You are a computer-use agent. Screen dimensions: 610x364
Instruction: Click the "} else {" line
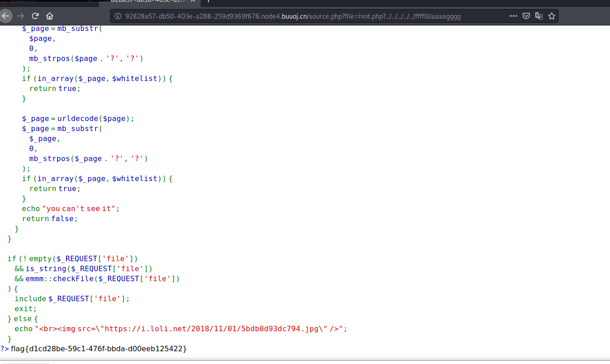pyautogui.click(x=23, y=319)
